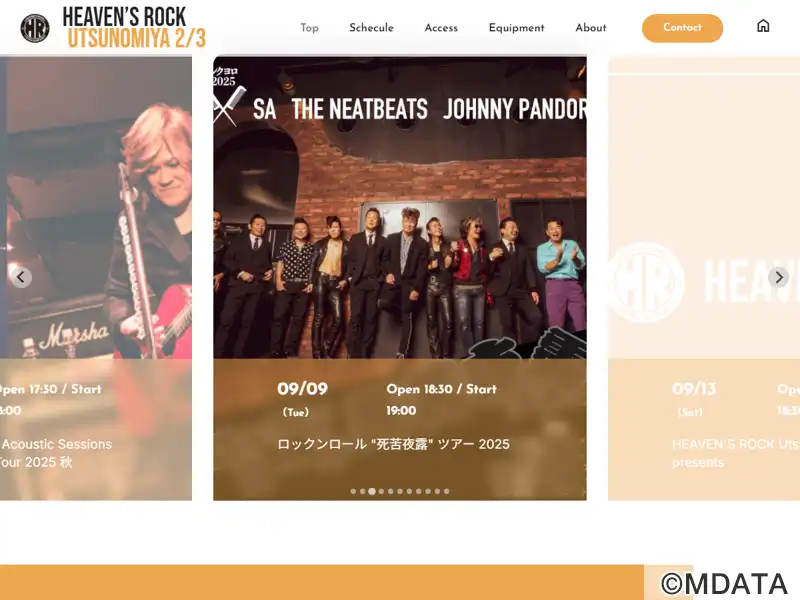Screen dimensions: 800x600
Task: Click the Acoustic Sessions Tour 2025 title
Action: click(x=56, y=453)
